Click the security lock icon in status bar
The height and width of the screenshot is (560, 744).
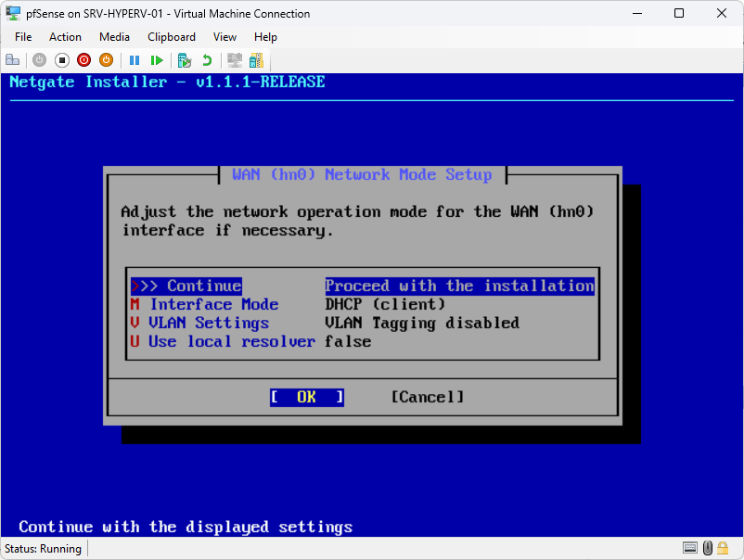(x=723, y=547)
